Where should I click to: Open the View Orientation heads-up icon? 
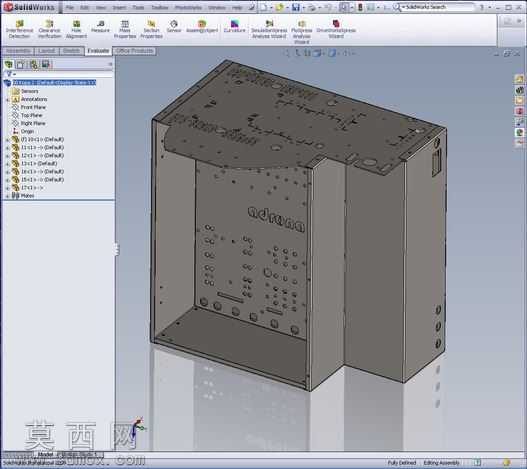(x=317, y=53)
